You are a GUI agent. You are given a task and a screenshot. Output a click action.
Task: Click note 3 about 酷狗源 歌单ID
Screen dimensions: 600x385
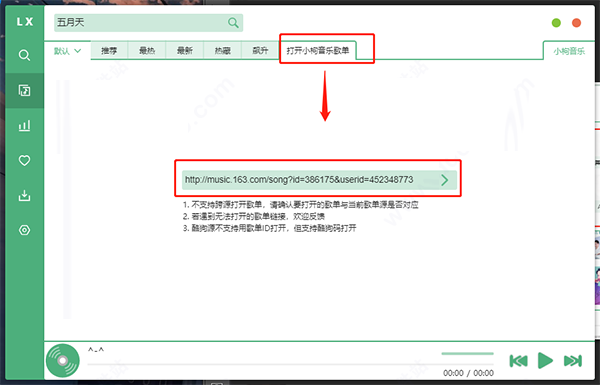[x=269, y=228]
